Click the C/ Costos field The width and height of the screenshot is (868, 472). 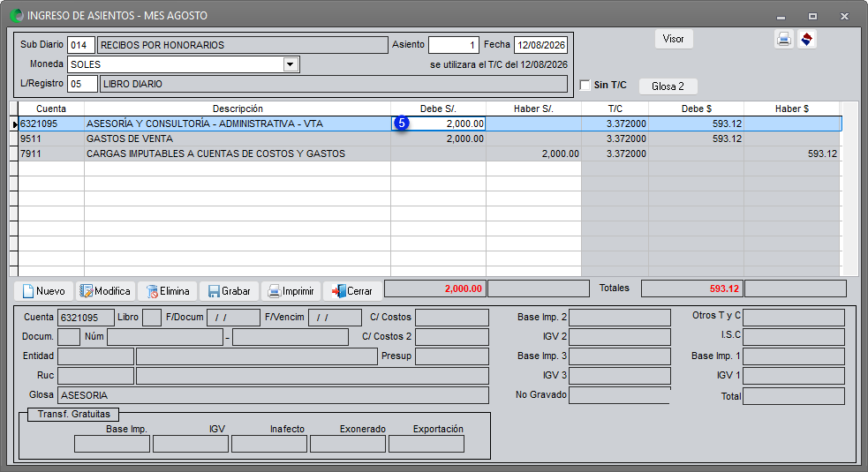(x=452, y=318)
